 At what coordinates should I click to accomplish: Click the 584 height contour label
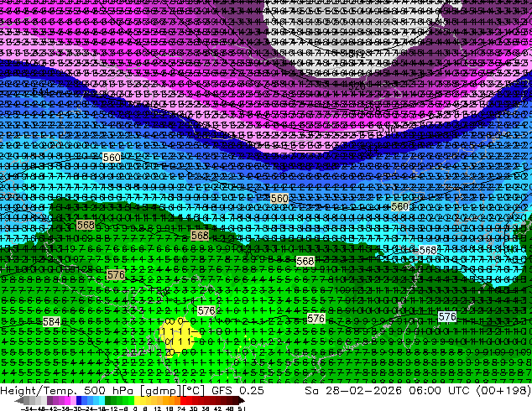click(x=51, y=321)
